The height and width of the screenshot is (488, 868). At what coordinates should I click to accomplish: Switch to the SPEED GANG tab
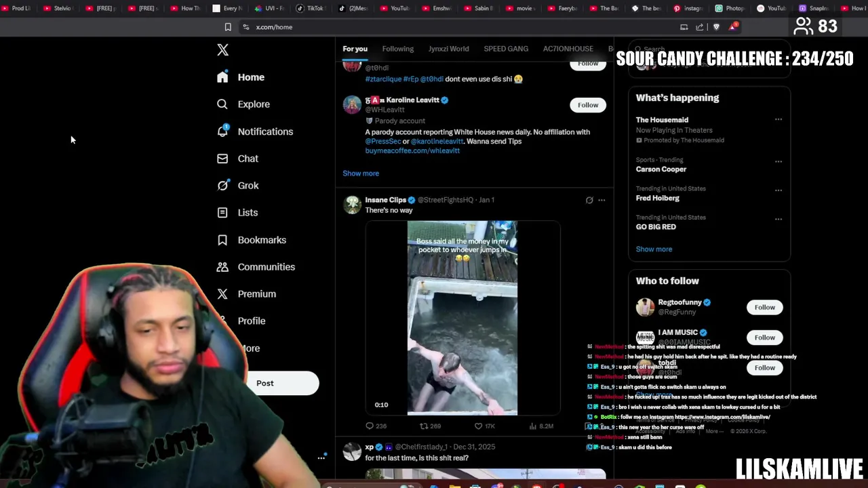506,49
